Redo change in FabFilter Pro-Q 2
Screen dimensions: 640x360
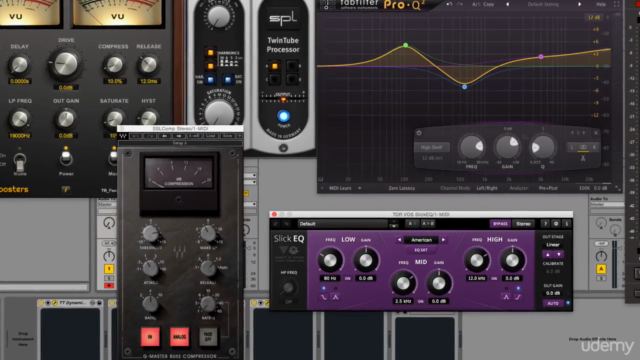460,4
